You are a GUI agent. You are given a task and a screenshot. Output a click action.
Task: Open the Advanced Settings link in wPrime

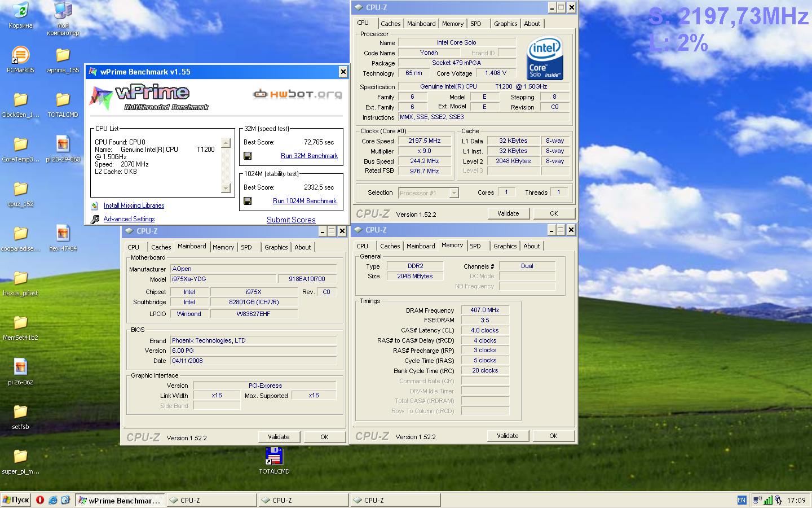click(129, 219)
